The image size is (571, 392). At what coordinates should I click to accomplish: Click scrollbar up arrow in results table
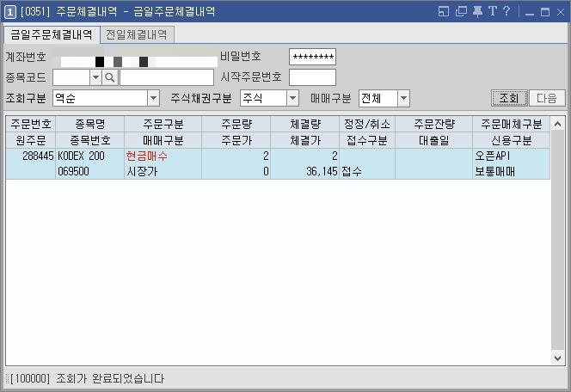tap(557, 125)
